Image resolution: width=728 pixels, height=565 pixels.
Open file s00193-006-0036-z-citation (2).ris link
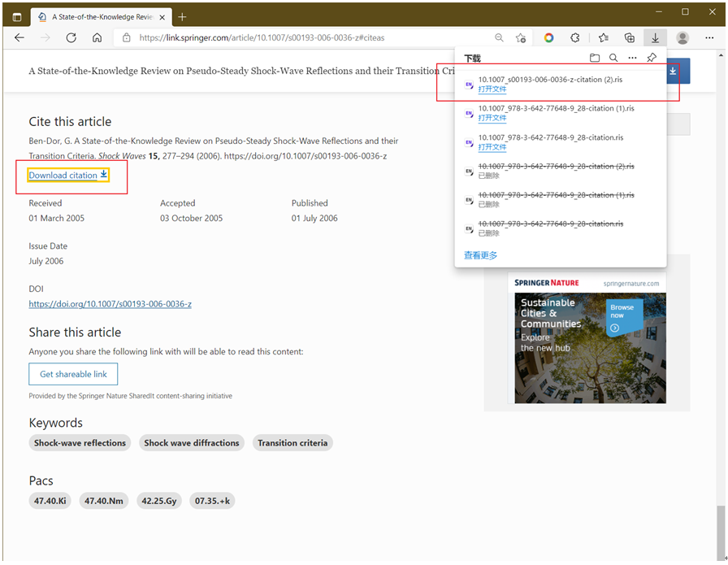[x=492, y=89]
